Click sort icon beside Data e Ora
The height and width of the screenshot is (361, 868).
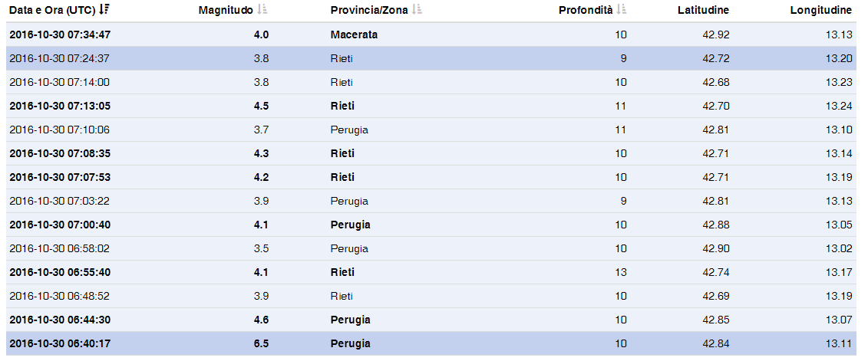pyautogui.click(x=105, y=10)
